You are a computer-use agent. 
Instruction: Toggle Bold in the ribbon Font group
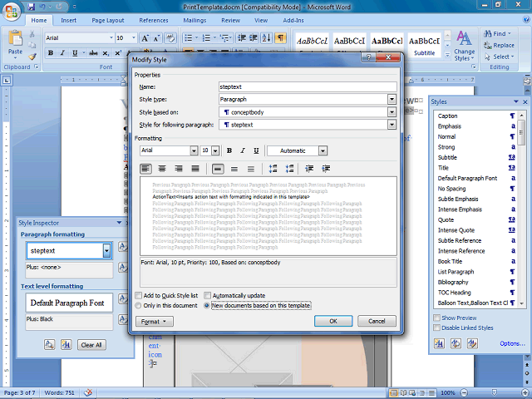click(51, 53)
